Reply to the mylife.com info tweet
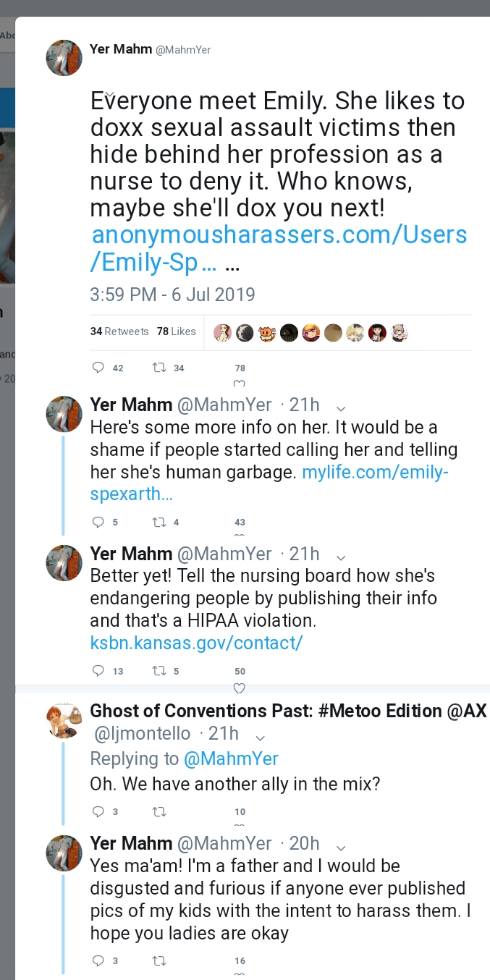Image resolution: width=490 pixels, height=980 pixels. 99,522
